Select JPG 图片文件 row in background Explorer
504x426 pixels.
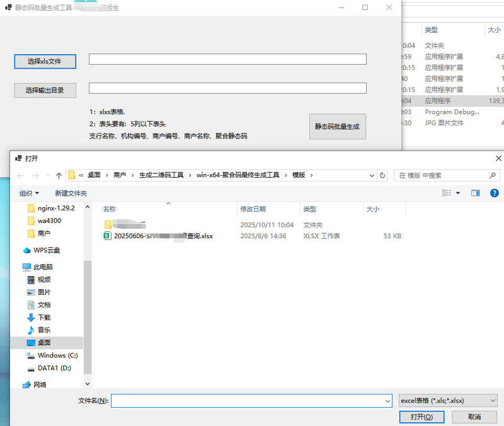coord(452,123)
